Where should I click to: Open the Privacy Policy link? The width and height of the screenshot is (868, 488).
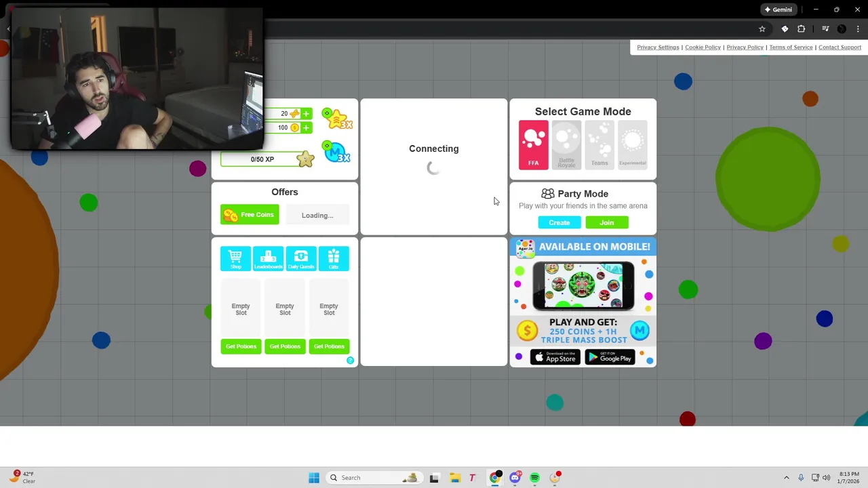click(745, 47)
